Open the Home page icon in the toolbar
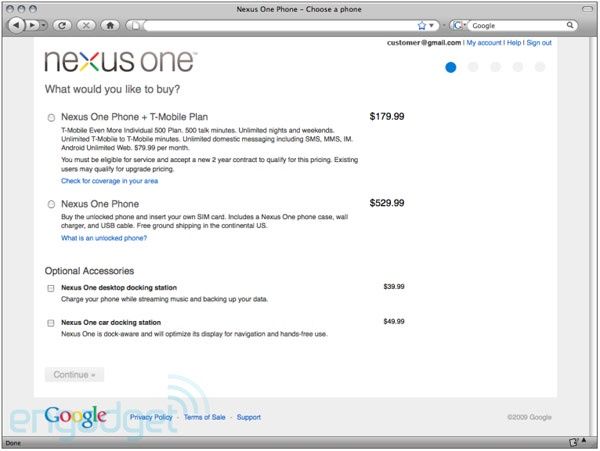600x451 pixels. pyautogui.click(x=110, y=25)
